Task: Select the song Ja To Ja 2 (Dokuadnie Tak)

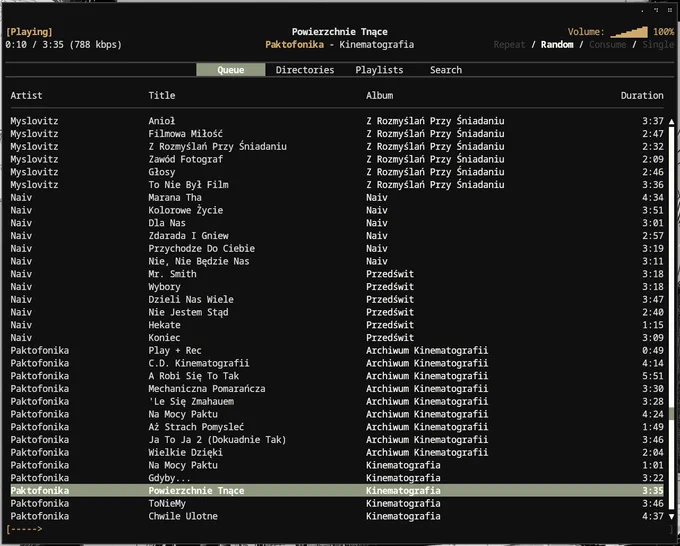Action: click(x=337, y=440)
